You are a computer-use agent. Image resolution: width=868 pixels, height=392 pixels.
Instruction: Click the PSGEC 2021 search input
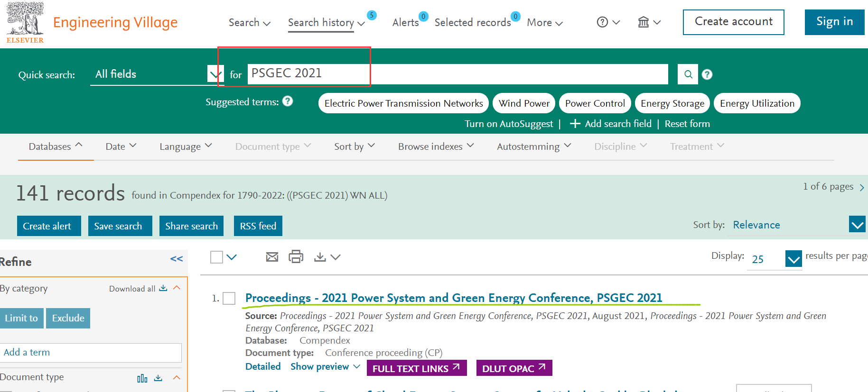(x=457, y=73)
